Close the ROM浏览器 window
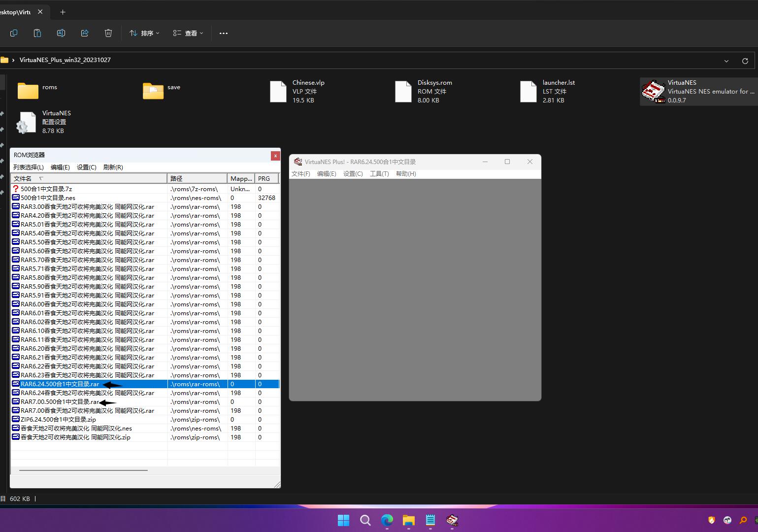Viewport: 758px width, 532px height. coord(275,156)
